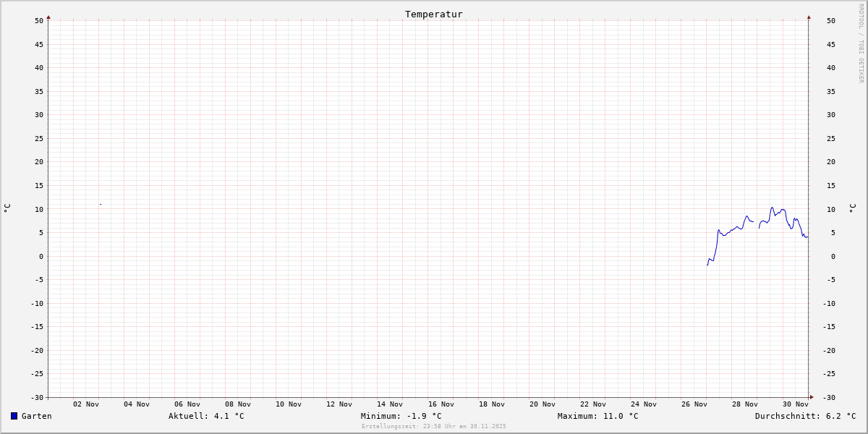Click the Minimum: -1.9 °C value

(x=401, y=416)
